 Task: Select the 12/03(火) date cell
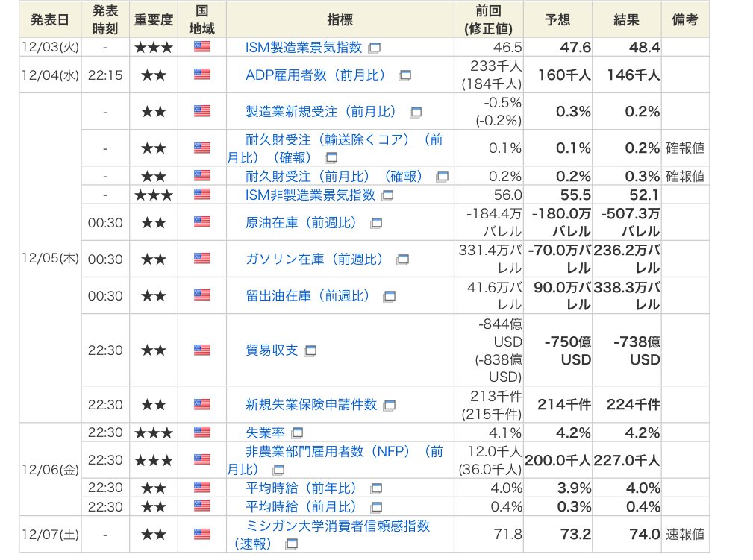click(50, 47)
